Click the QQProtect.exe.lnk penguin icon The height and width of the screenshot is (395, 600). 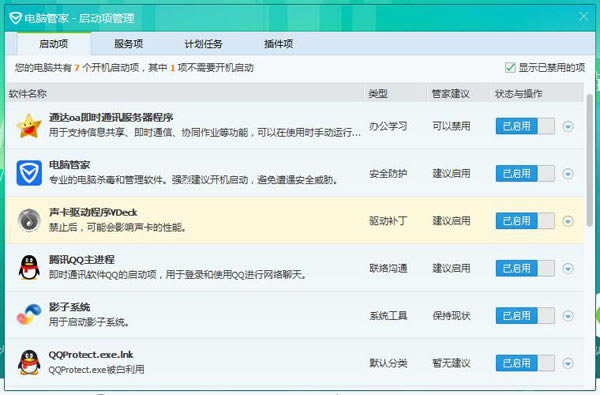29,362
